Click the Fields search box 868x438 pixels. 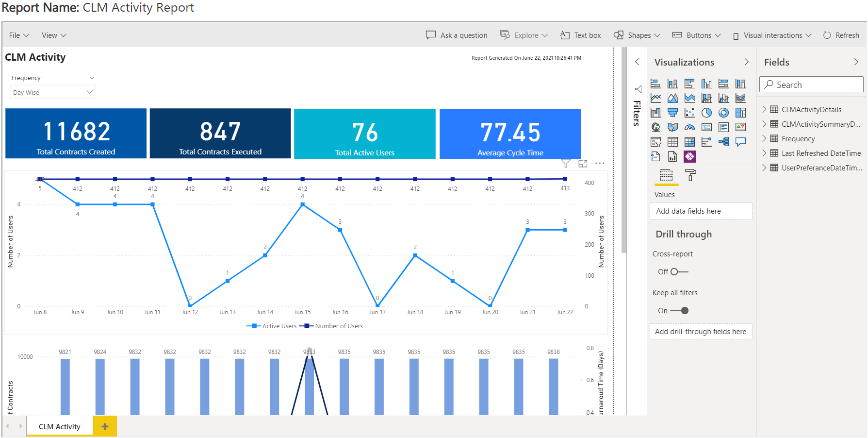coord(811,84)
